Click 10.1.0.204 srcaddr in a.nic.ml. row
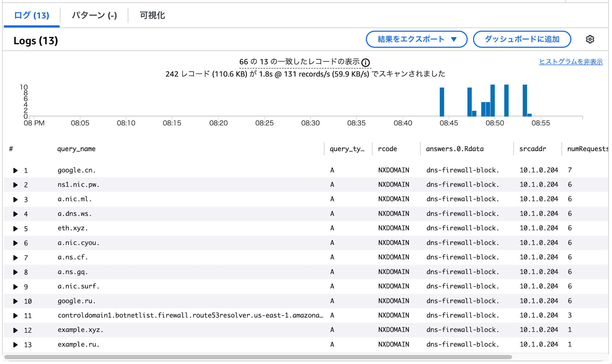The width and height of the screenshot is (612, 364). click(x=539, y=199)
